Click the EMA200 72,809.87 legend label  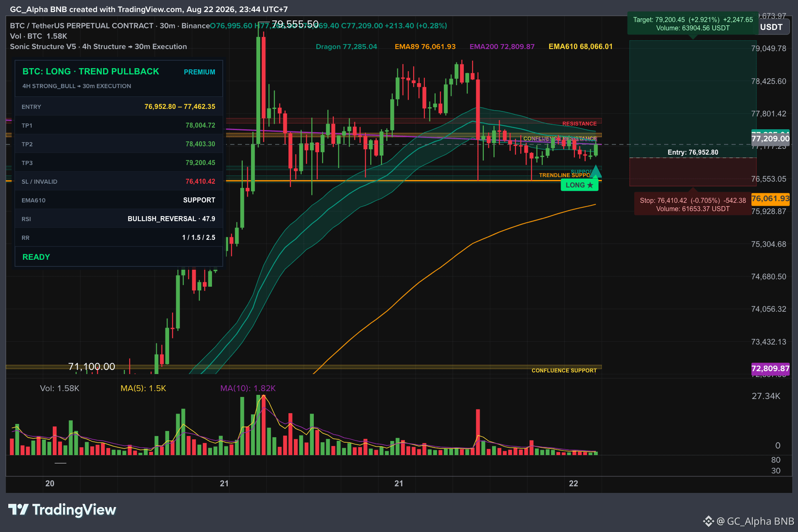coord(502,47)
